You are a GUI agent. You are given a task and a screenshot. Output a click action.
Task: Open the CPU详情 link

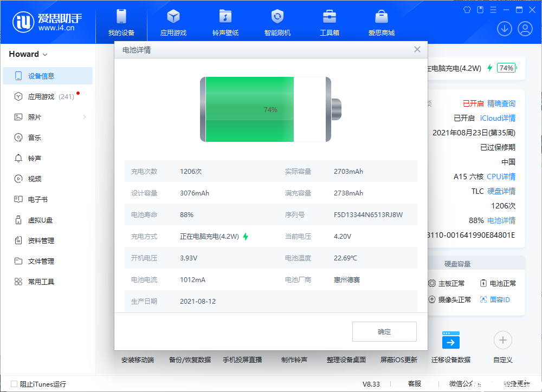coord(501,177)
